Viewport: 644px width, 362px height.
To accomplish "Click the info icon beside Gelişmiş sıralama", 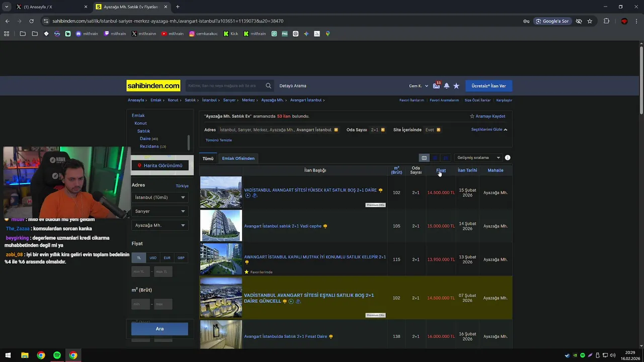I will 508,158.
